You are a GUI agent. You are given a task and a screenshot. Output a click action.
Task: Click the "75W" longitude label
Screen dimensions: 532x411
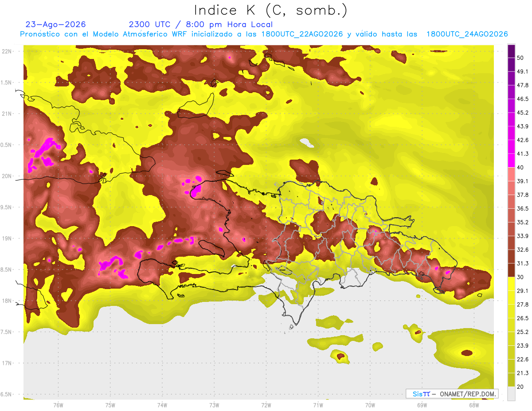point(110,405)
